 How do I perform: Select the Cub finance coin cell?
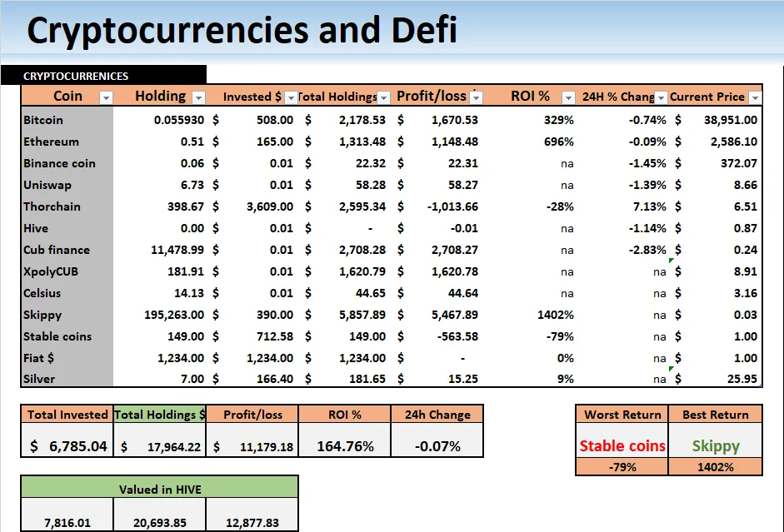[67, 250]
